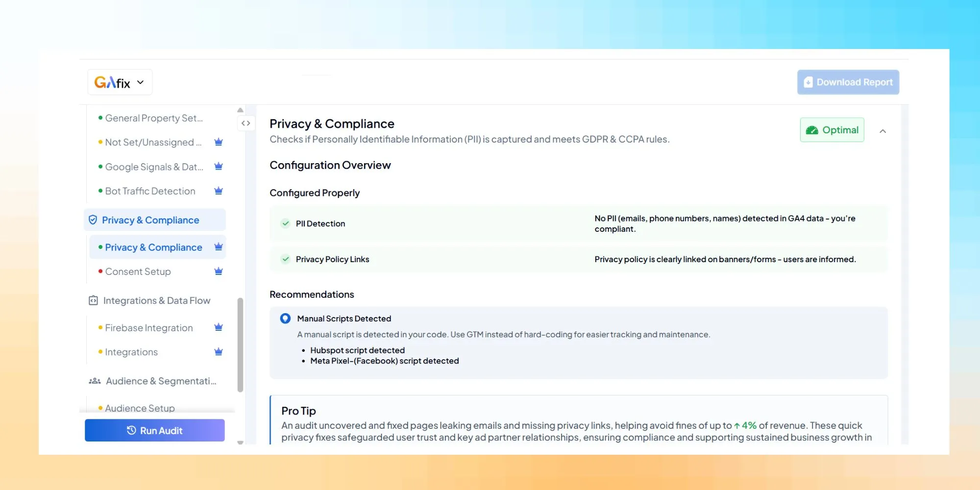Viewport: 980px width, 490px height.
Task: Click the green checkmark beside PII Detection
Action: coord(286,223)
